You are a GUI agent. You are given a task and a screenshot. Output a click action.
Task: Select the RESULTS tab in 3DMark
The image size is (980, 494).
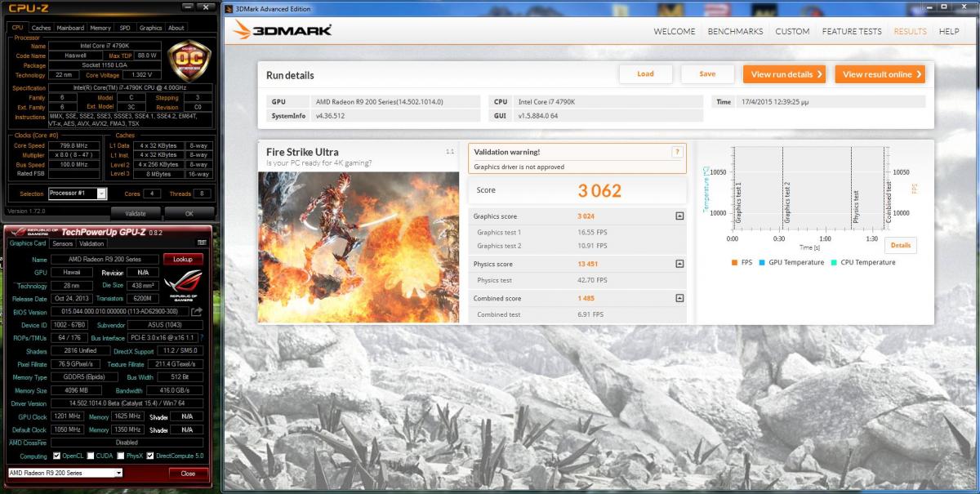click(x=910, y=31)
